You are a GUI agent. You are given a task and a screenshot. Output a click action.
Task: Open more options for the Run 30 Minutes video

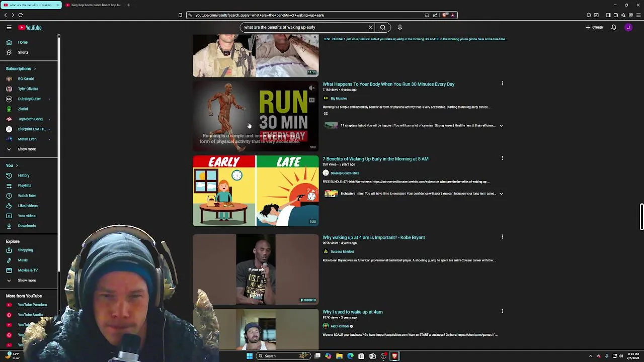pyautogui.click(x=502, y=83)
